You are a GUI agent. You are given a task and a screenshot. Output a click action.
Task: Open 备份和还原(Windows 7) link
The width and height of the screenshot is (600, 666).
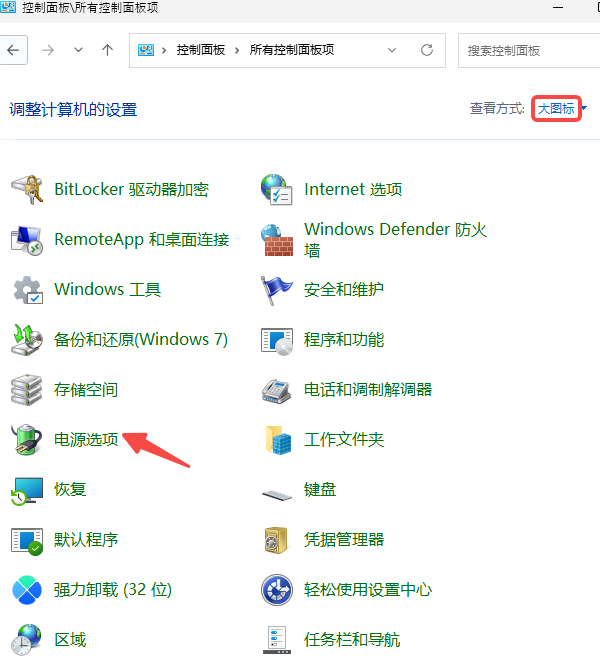[141, 340]
